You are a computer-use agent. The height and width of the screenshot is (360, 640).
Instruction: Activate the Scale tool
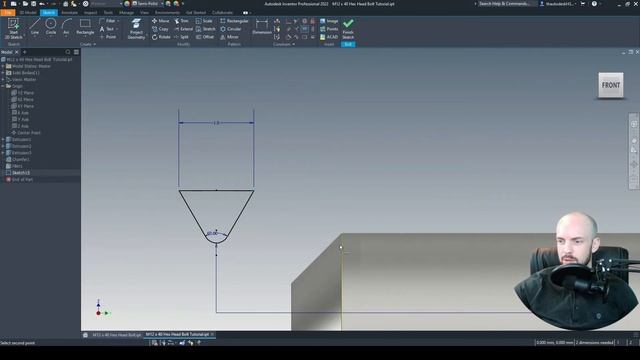[204, 21]
